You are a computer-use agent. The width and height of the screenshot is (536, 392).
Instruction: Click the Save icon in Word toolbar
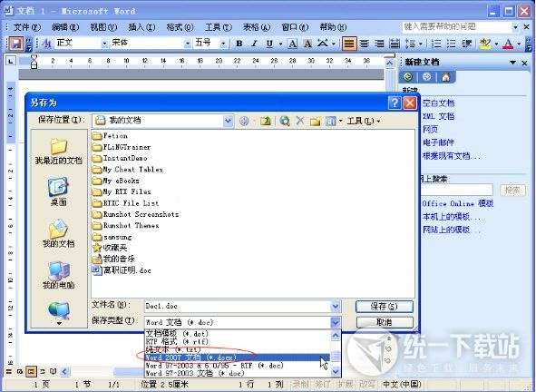pos(15,44)
